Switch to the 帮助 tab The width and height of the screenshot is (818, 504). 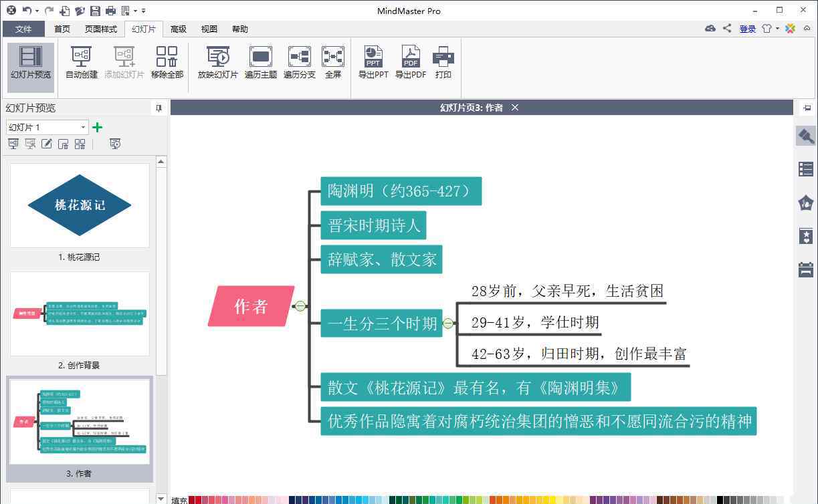(x=240, y=29)
